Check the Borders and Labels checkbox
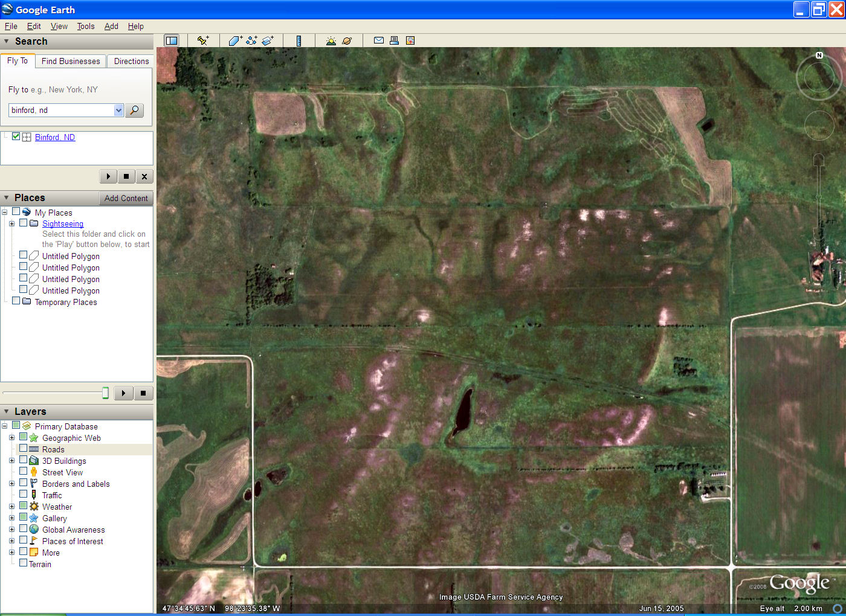846x616 pixels. click(23, 483)
